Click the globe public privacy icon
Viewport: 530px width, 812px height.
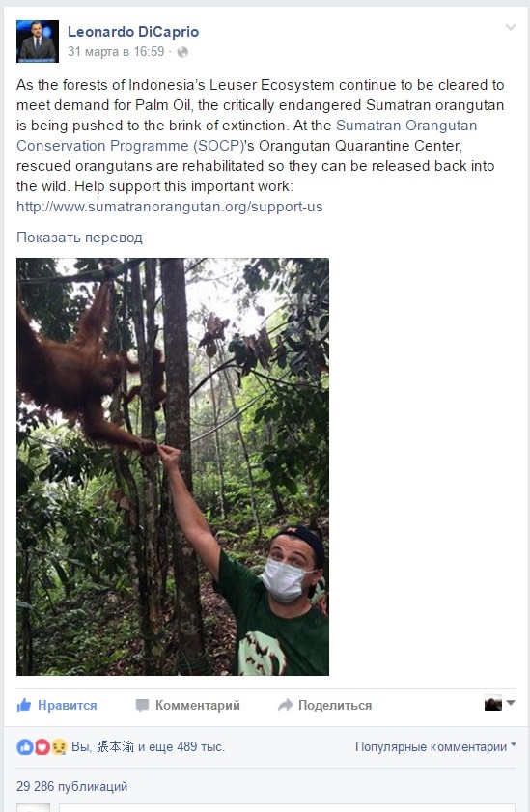pyautogui.click(x=182, y=52)
